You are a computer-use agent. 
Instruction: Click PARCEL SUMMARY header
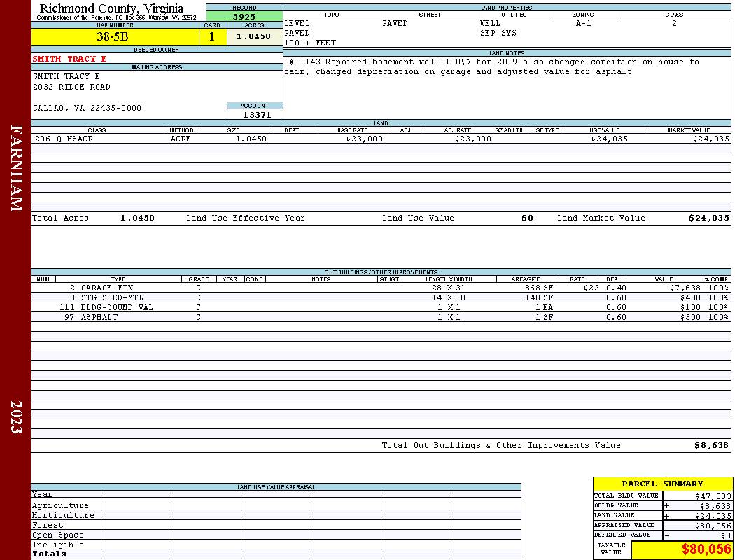(662, 484)
